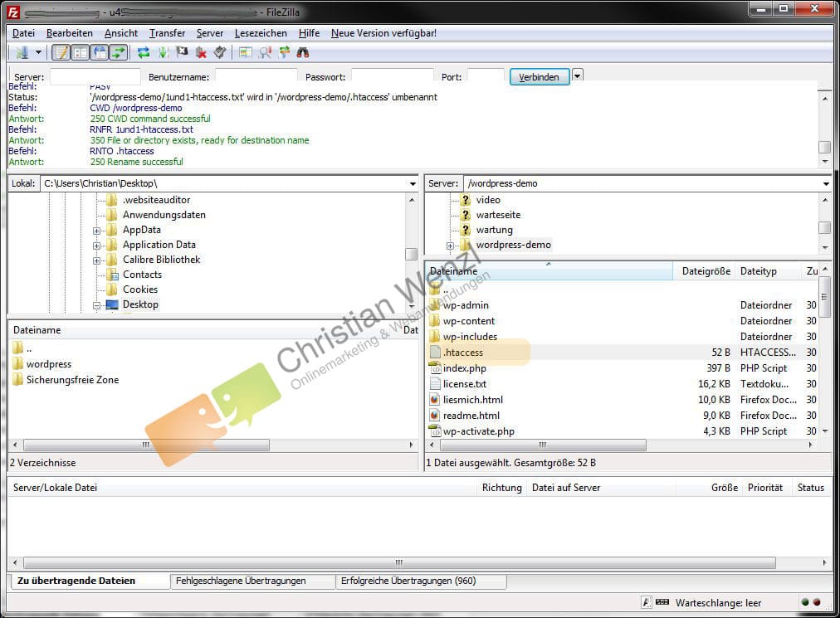Open the remote Server path dropdown

coord(826,183)
